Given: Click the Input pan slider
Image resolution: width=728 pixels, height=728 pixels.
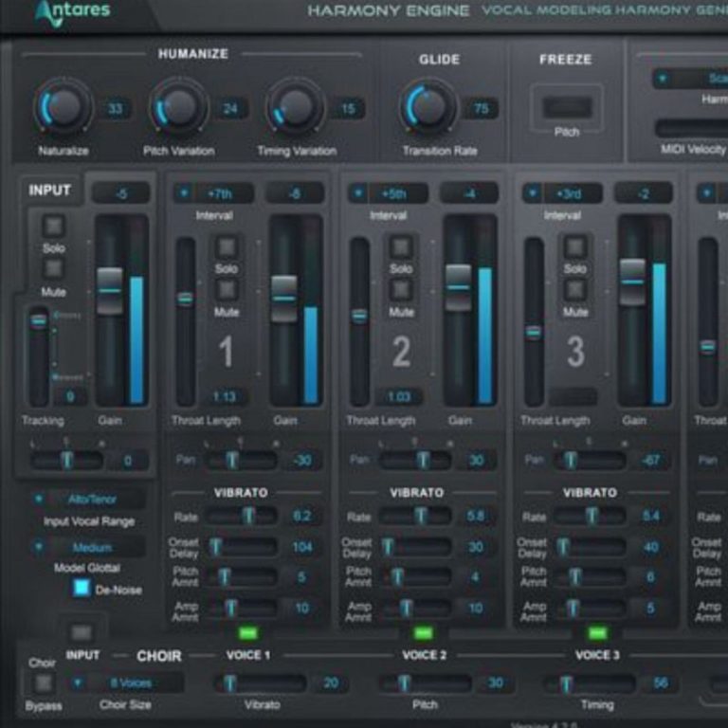Looking at the screenshot, I should pyautogui.click(x=67, y=460).
